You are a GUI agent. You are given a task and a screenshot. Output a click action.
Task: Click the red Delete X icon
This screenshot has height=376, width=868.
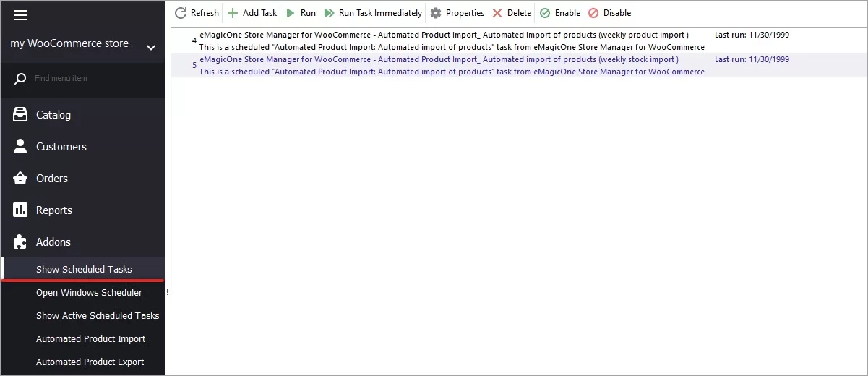coord(497,13)
